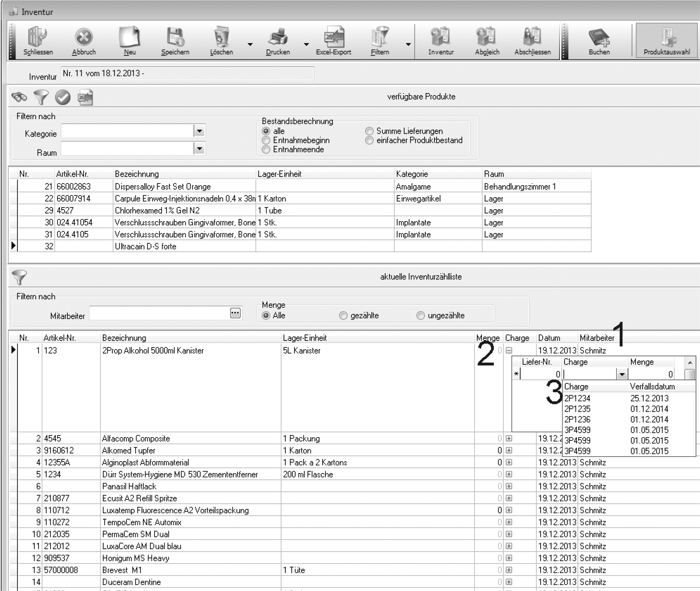Select the LuxaCore AM Dual blau row

coord(355,546)
